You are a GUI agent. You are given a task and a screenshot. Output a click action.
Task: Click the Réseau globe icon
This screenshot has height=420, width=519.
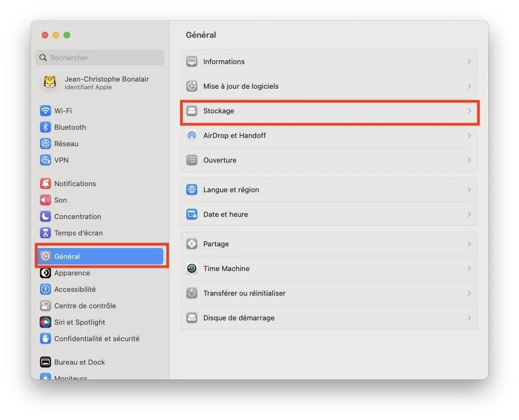pyautogui.click(x=45, y=143)
